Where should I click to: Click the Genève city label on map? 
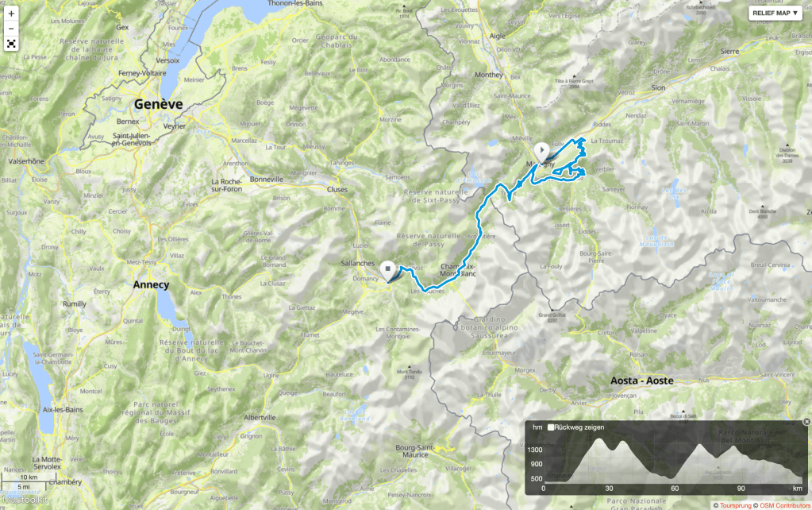click(x=158, y=104)
